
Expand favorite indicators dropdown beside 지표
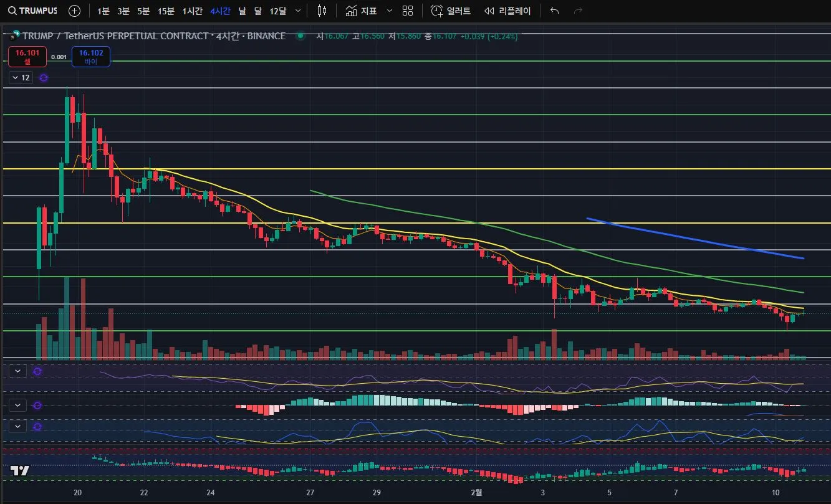[390, 11]
